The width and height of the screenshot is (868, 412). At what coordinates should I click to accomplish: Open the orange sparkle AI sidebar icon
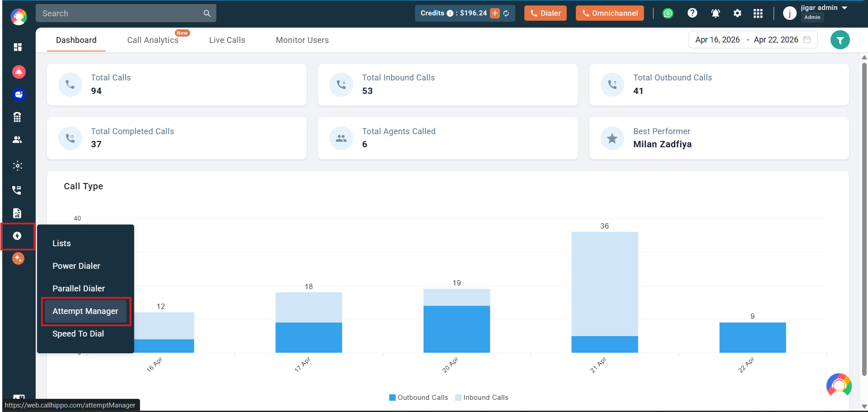click(x=18, y=258)
